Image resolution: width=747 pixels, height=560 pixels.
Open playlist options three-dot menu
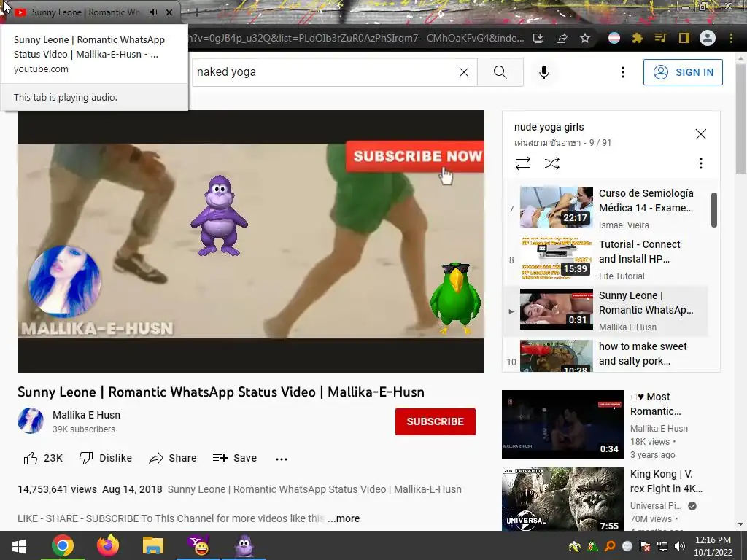coord(701,163)
